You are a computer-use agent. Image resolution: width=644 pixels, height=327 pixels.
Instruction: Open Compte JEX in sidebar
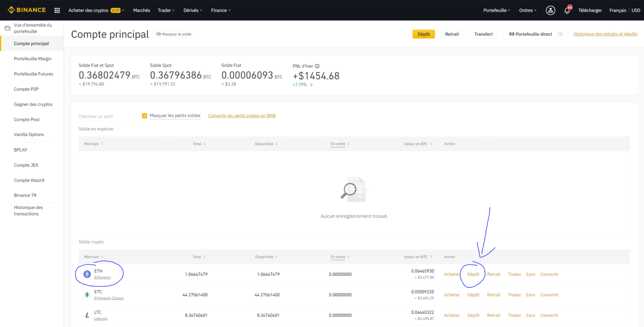26,165
